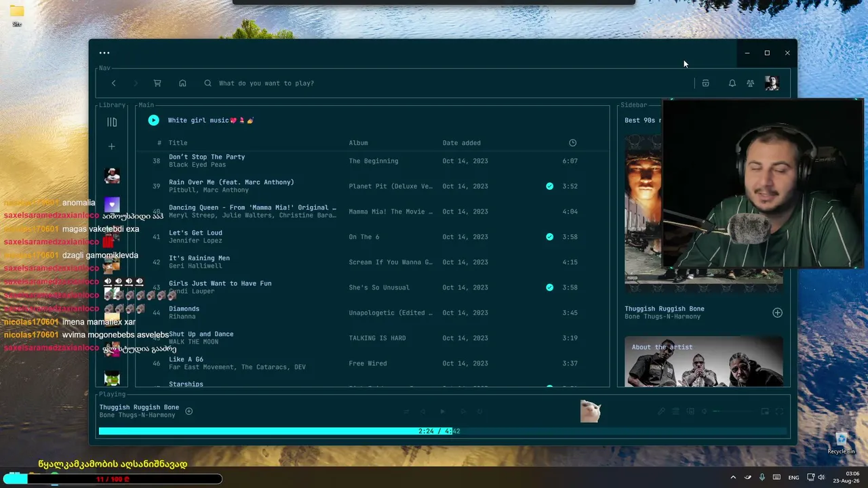Open Your Library icon
868x488 pixels.
coord(112,122)
